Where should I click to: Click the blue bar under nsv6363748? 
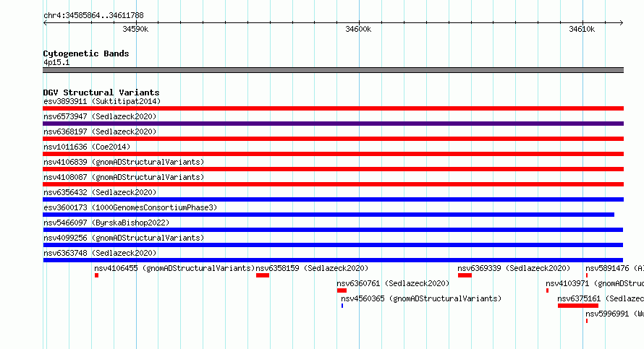click(333, 260)
